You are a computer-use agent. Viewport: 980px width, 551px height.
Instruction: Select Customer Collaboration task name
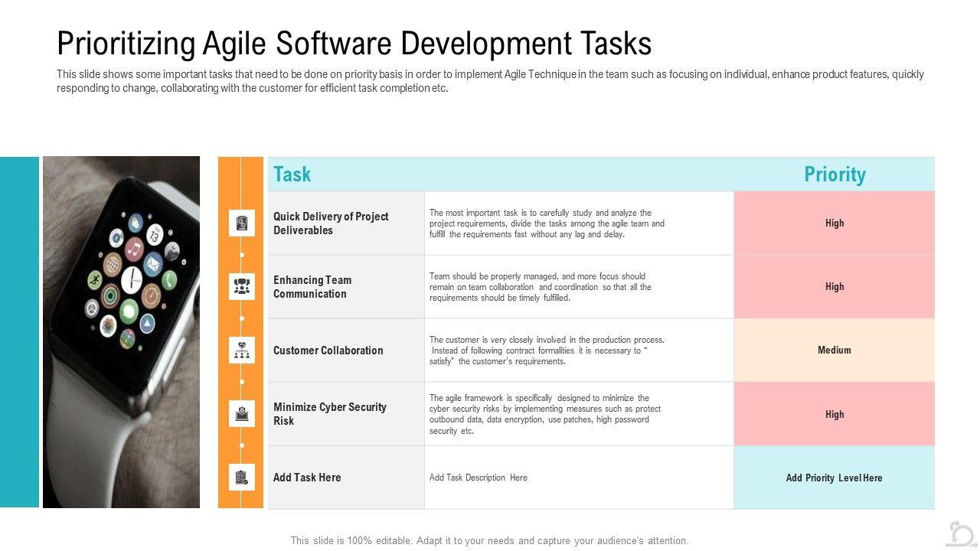tap(328, 350)
